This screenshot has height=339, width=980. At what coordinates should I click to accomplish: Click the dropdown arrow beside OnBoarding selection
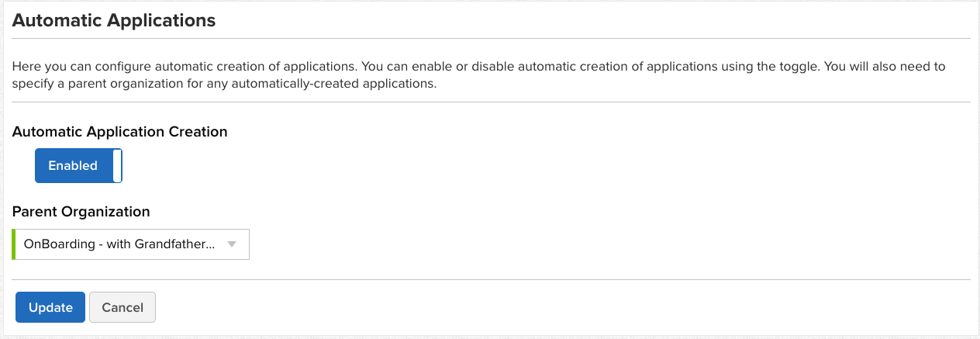pos(231,244)
